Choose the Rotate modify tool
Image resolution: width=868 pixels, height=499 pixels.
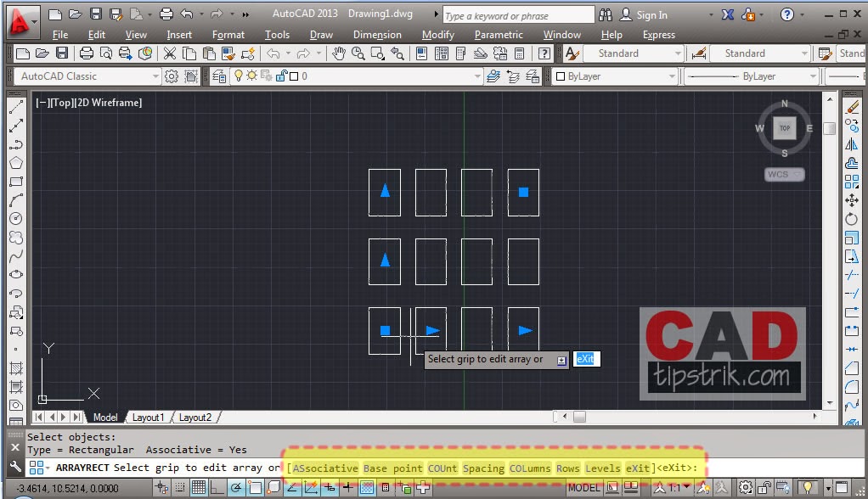coord(852,219)
